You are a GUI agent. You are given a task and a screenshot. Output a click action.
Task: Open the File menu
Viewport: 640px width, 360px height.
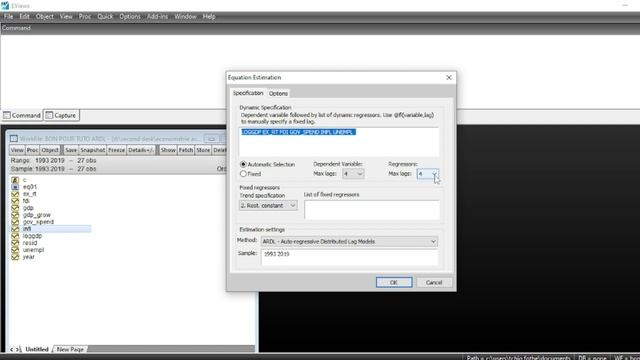[9, 17]
